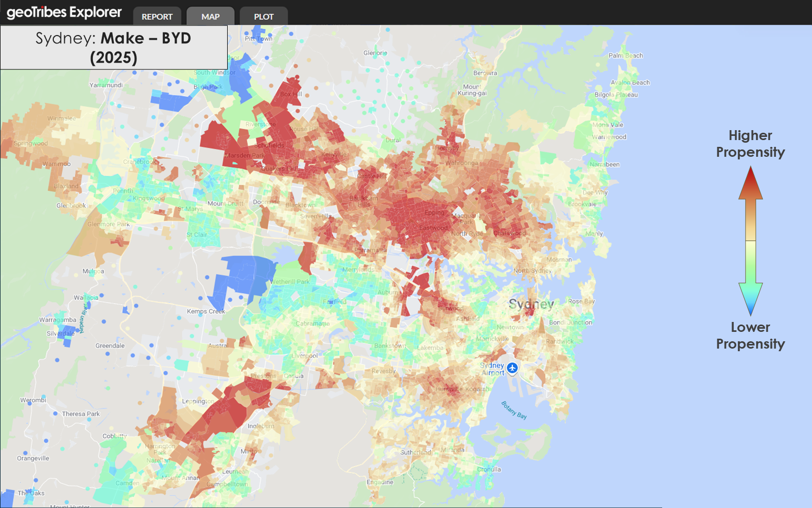Switch to the MAP tab

(210, 16)
